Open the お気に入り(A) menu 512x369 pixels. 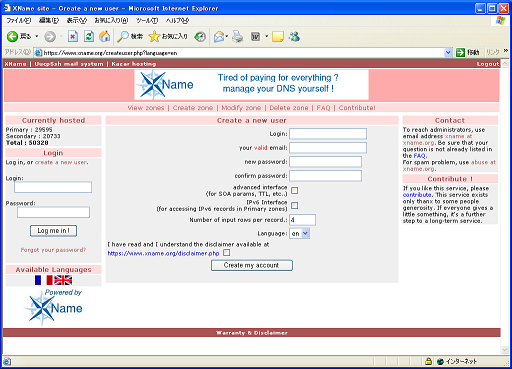click(111, 21)
